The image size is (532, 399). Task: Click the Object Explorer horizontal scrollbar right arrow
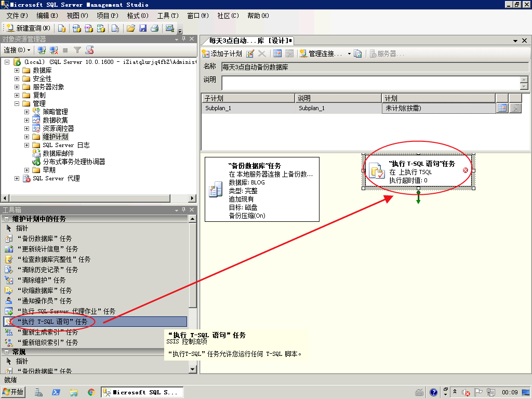click(192, 198)
